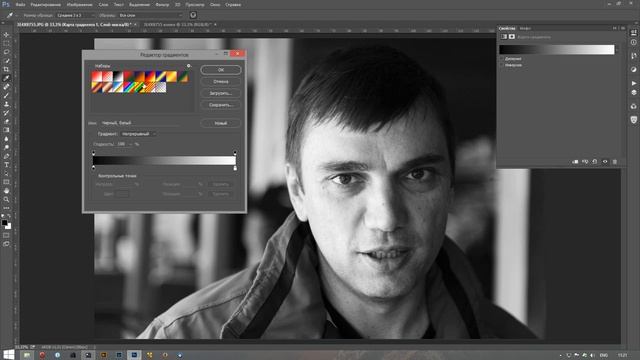Select the Clone Stamp tool
Viewport: 640px width, 360px height.
(6, 104)
